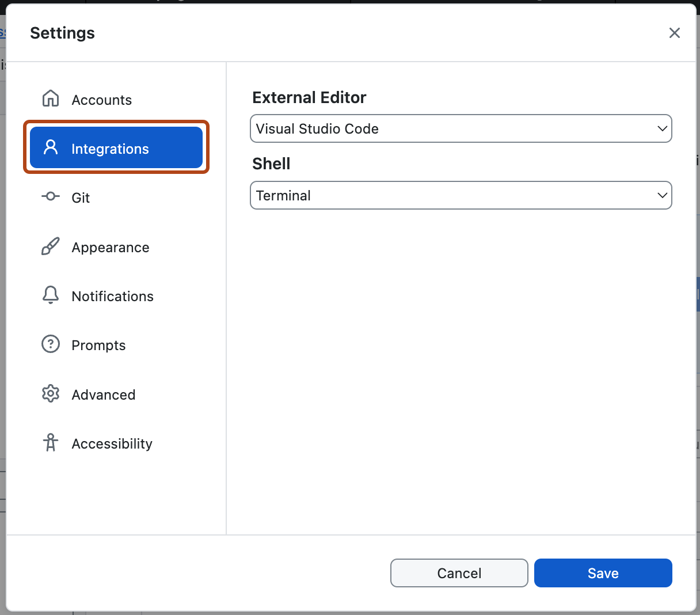Image resolution: width=700 pixels, height=615 pixels.
Task: Open the Shell selection dropdown
Action: tap(461, 195)
